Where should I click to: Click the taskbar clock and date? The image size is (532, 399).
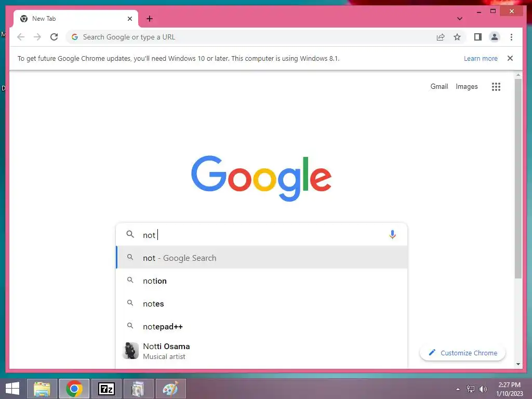tap(509, 389)
